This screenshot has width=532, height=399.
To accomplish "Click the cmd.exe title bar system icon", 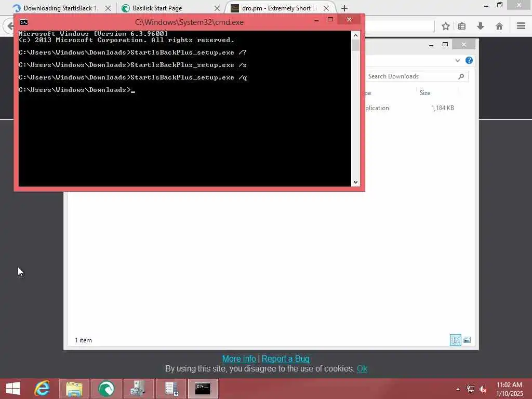I will [24, 22].
